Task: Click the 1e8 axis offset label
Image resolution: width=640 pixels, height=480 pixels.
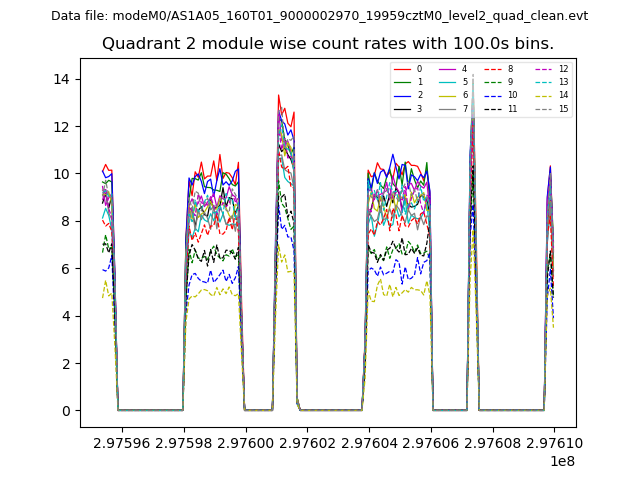Action: tap(560, 461)
